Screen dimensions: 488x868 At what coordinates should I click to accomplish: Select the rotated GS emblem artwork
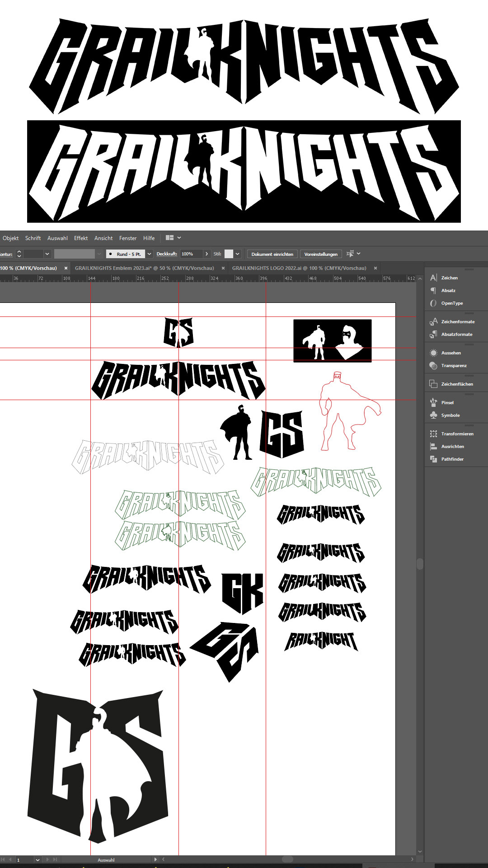tap(225, 651)
